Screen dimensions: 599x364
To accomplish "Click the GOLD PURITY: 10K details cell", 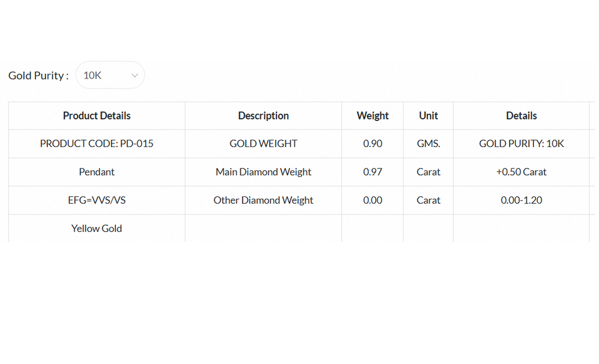I will (522, 143).
